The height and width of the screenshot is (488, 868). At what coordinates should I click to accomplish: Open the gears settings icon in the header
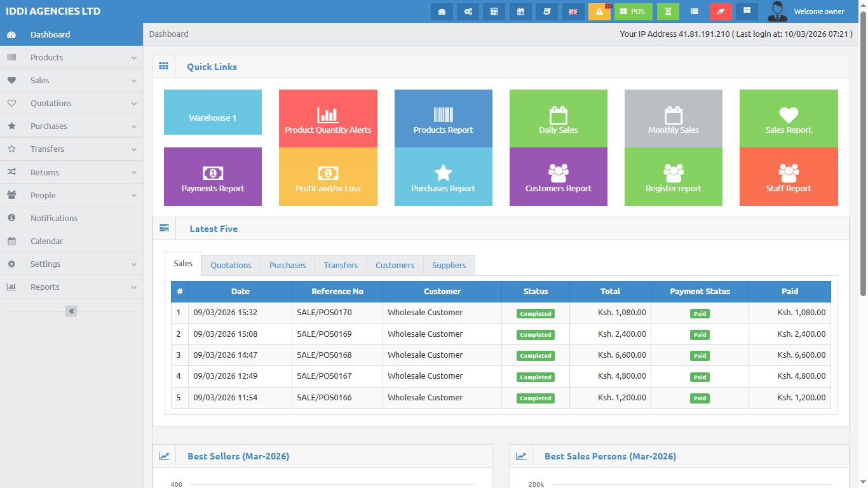tap(468, 11)
